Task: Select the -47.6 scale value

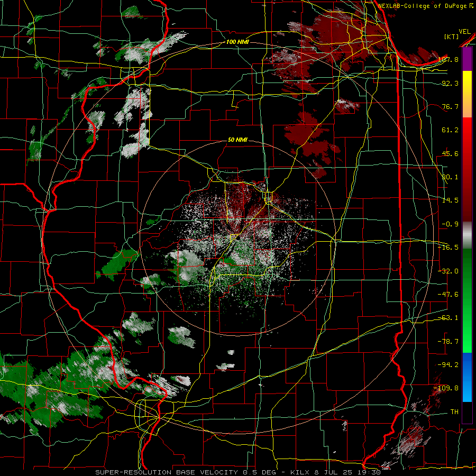Action: tap(448, 295)
